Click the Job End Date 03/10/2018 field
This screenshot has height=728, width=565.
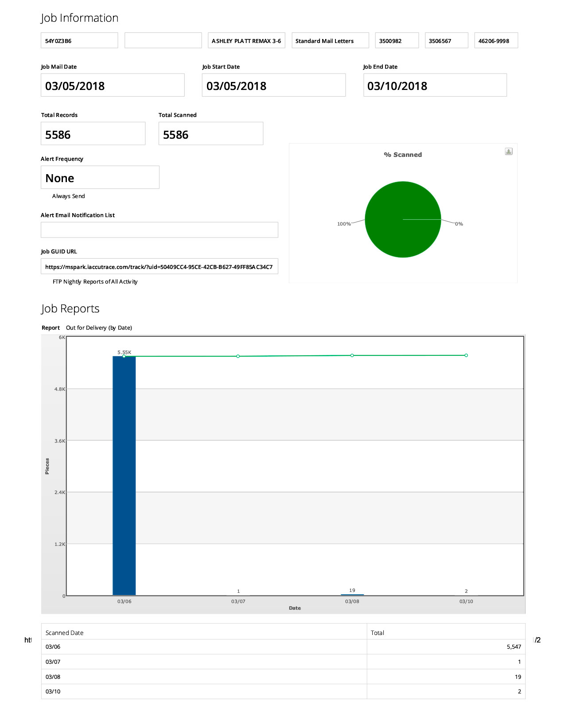(x=435, y=86)
